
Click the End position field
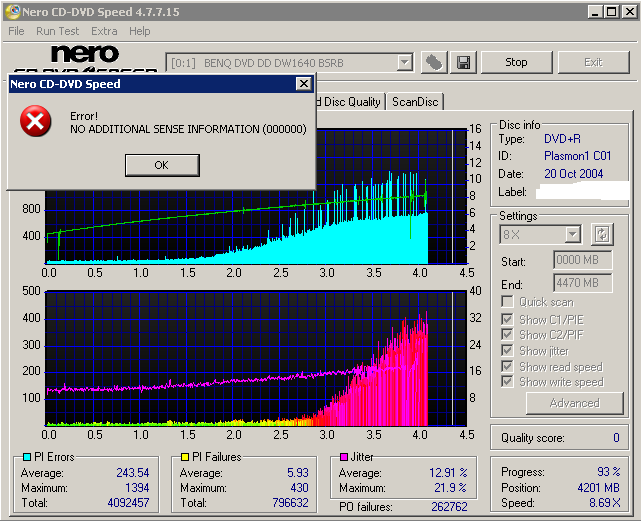pyautogui.click(x=583, y=283)
